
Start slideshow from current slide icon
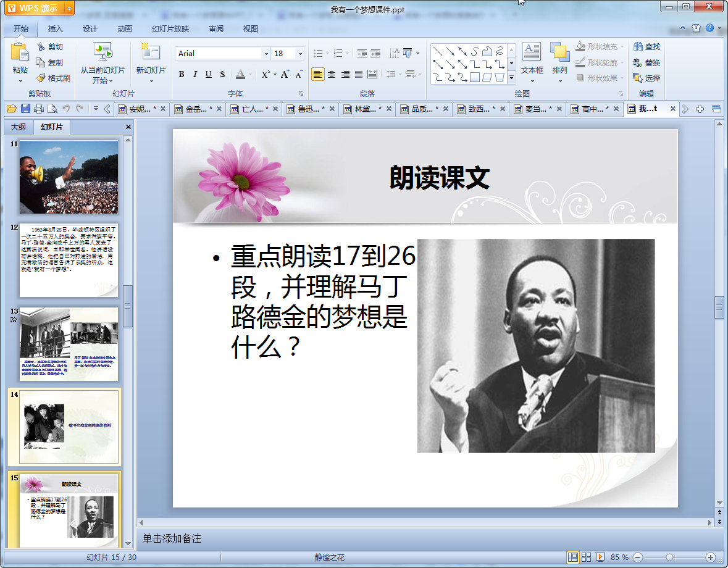(x=103, y=52)
